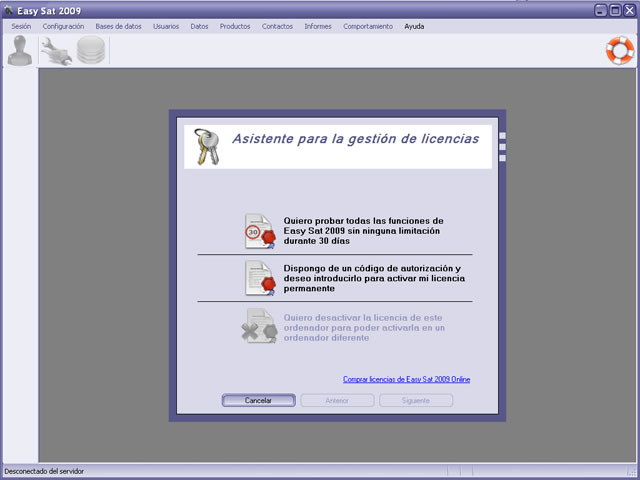
Task: Open the Sesión menu
Action: (21, 26)
